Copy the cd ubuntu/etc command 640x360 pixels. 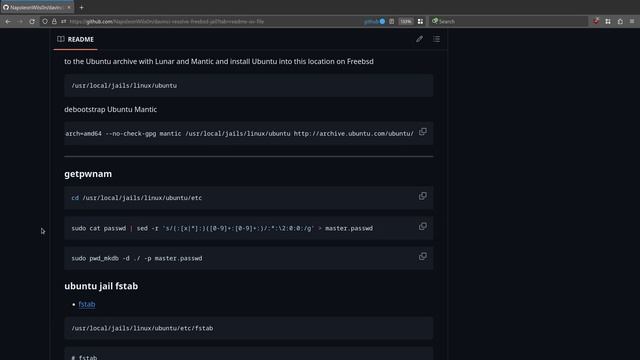(x=423, y=196)
